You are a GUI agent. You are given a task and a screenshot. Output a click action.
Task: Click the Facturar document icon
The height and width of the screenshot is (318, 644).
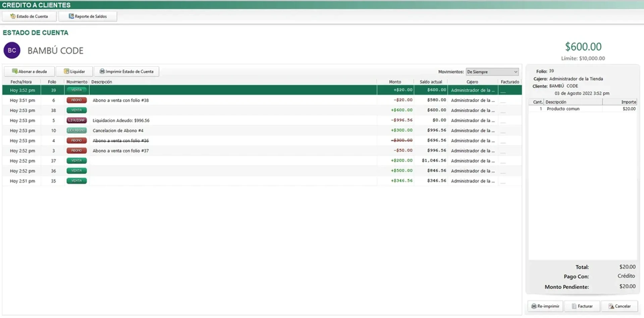[574, 306]
